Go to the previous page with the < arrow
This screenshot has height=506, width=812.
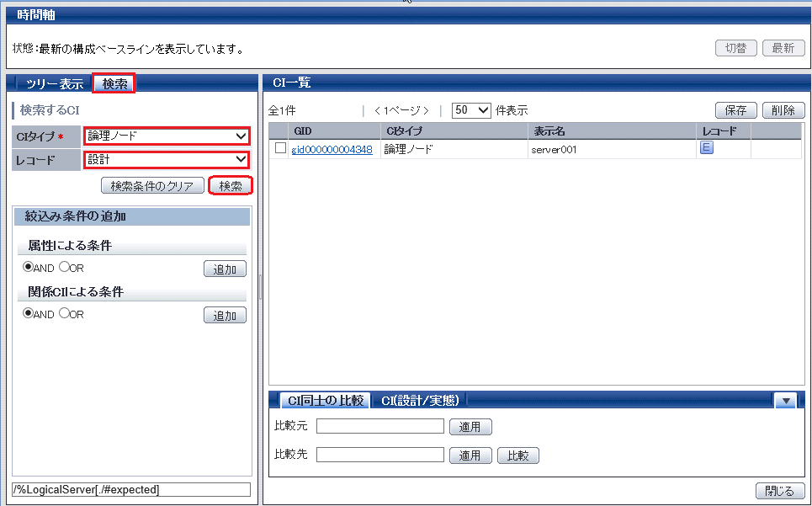pos(377,110)
